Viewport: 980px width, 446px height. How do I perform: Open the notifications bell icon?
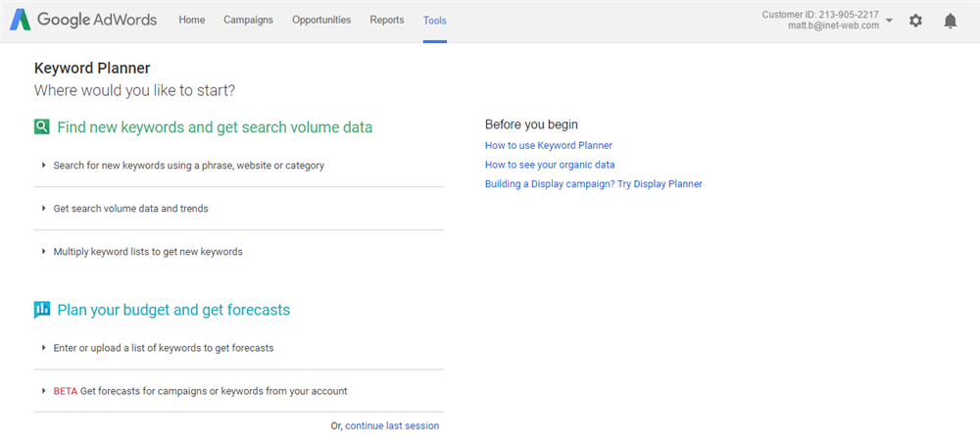coord(950,21)
